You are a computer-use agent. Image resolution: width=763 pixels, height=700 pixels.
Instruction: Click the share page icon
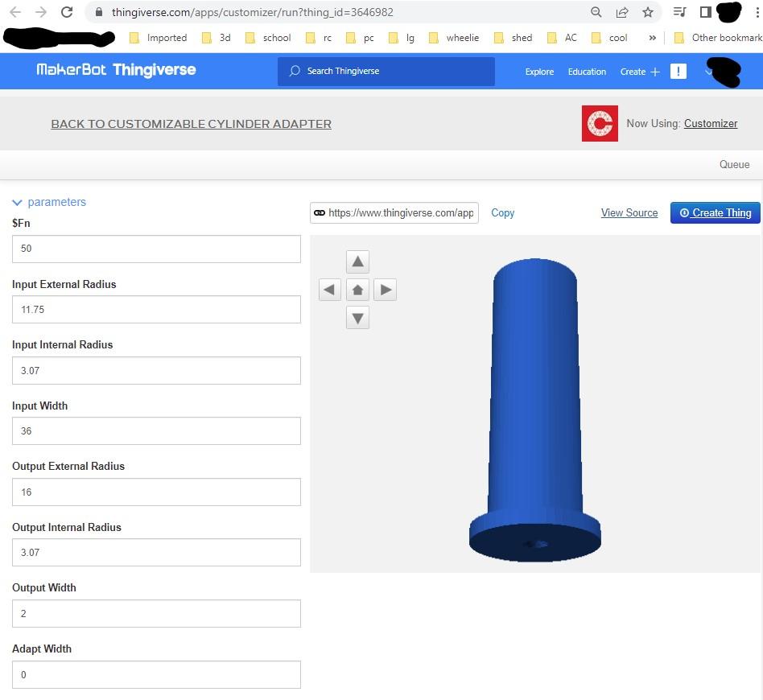621,12
